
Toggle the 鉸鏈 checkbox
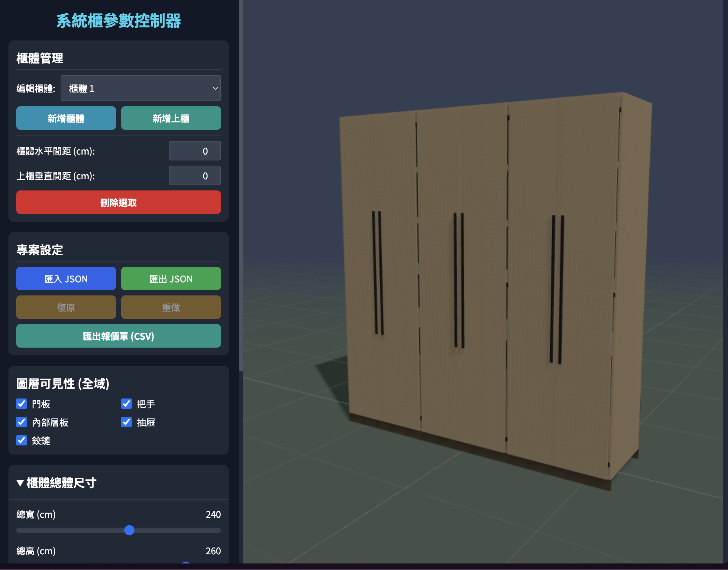[x=22, y=440]
